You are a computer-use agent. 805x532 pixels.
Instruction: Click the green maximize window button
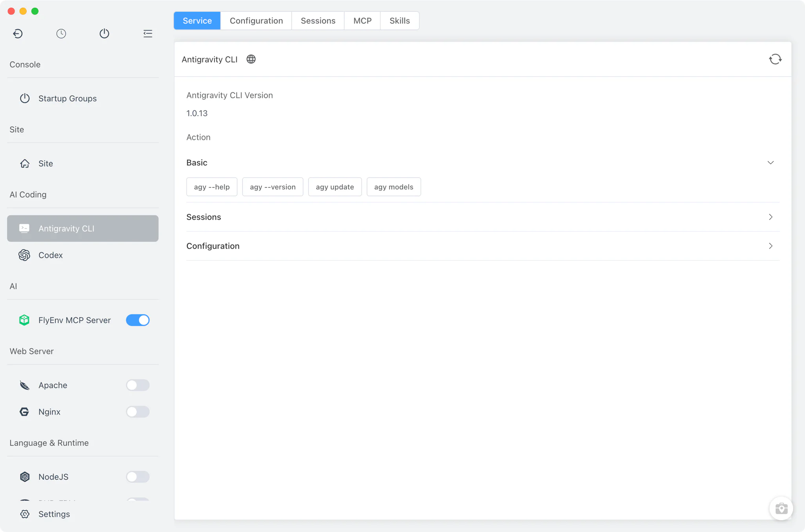pyautogui.click(x=35, y=11)
